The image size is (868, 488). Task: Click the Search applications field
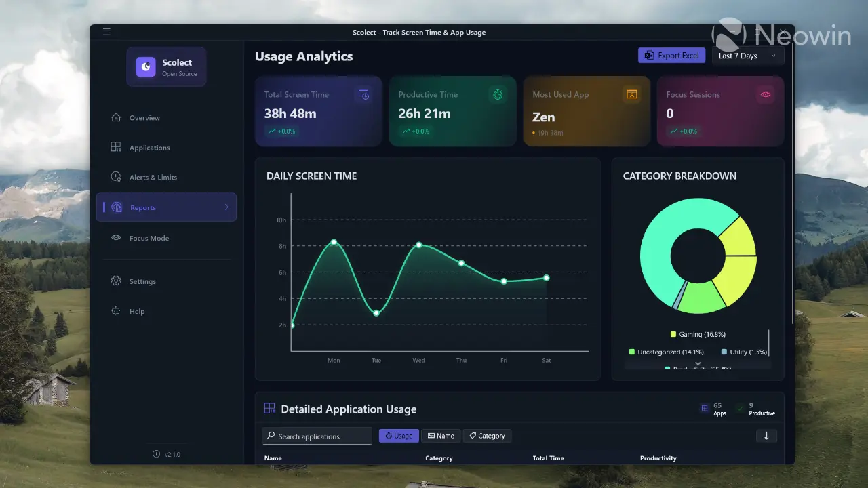(317, 436)
